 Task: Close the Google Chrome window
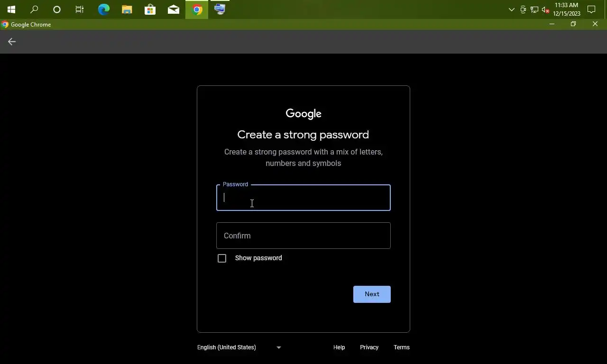click(x=595, y=24)
